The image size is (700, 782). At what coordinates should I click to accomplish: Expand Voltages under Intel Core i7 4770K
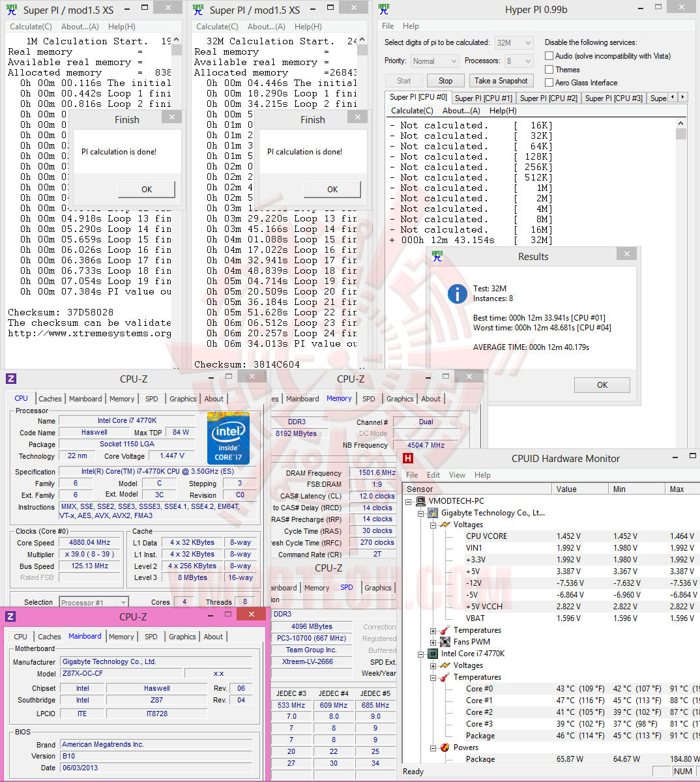coord(433,666)
